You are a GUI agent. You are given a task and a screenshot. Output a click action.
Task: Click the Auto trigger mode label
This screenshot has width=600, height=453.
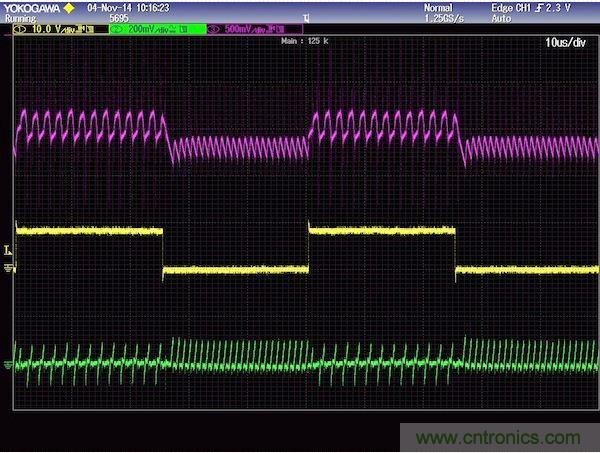tap(503, 18)
